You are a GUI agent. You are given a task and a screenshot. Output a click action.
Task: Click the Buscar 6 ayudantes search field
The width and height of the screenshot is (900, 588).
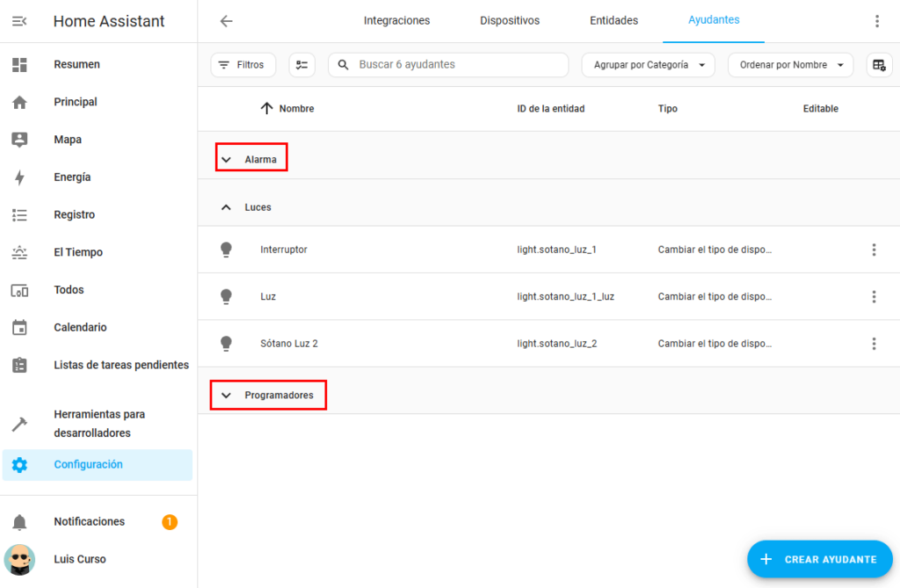click(457, 65)
